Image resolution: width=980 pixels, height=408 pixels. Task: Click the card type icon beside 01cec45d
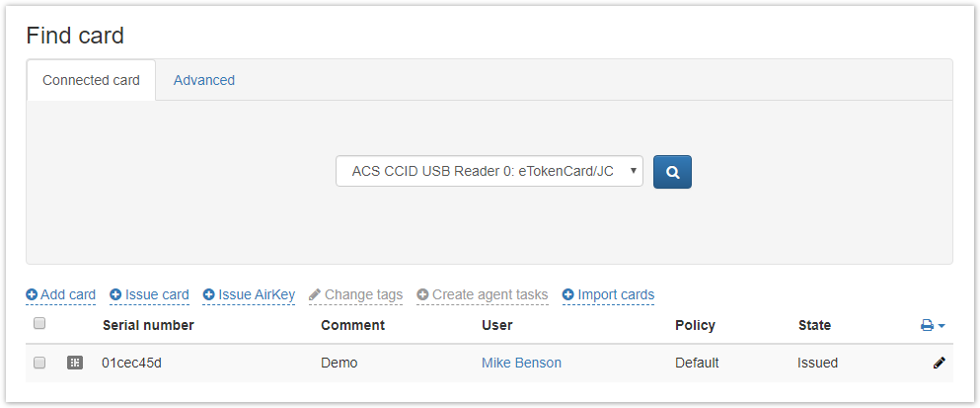75,363
